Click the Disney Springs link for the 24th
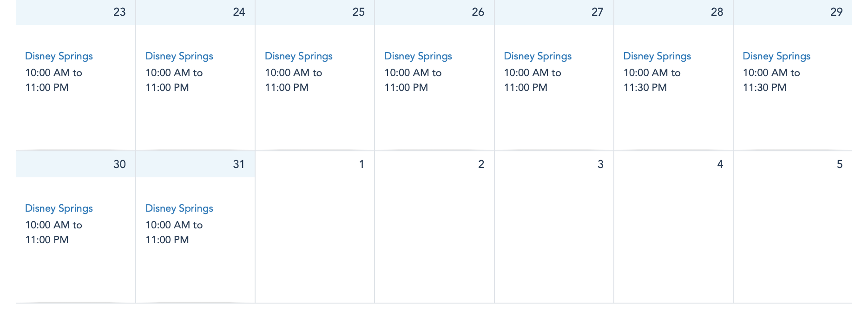 (x=179, y=56)
